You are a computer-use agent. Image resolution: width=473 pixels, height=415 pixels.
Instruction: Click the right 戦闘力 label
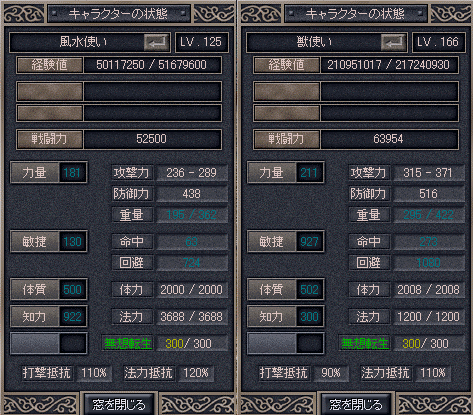[287, 139]
